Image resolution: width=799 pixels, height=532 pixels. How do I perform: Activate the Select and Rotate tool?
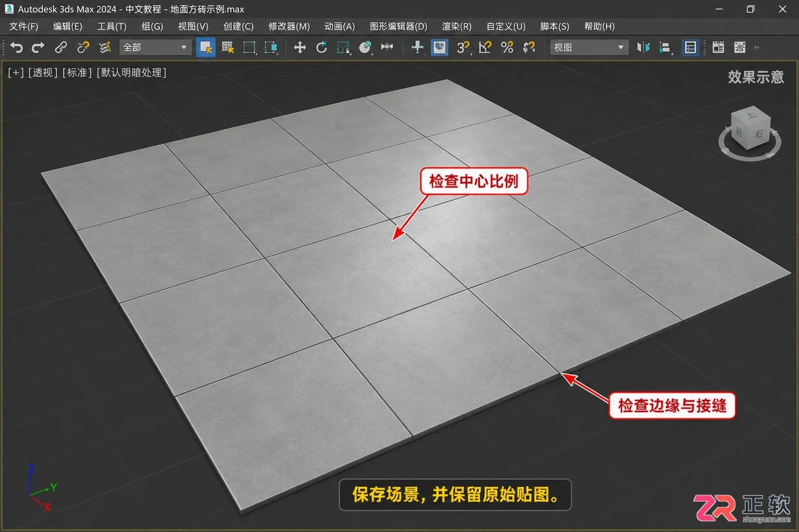point(321,47)
